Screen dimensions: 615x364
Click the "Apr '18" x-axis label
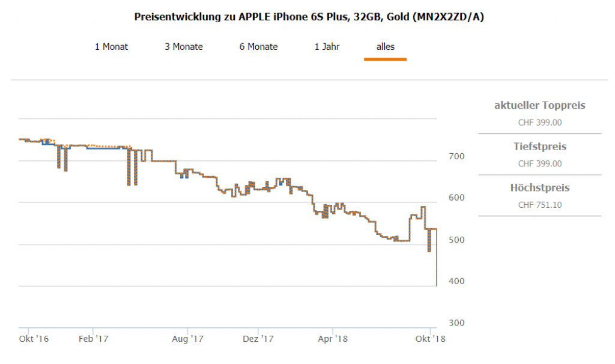pyautogui.click(x=333, y=339)
